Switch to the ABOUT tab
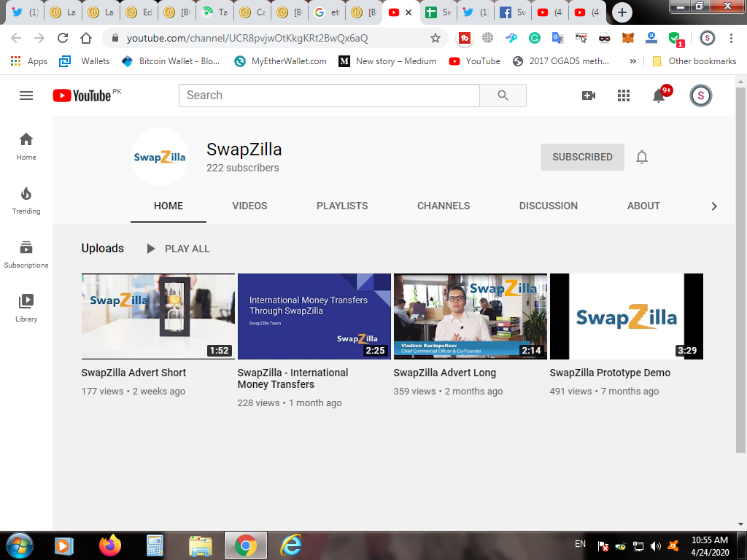Viewport: 747px width, 560px height. pyautogui.click(x=643, y=206)
